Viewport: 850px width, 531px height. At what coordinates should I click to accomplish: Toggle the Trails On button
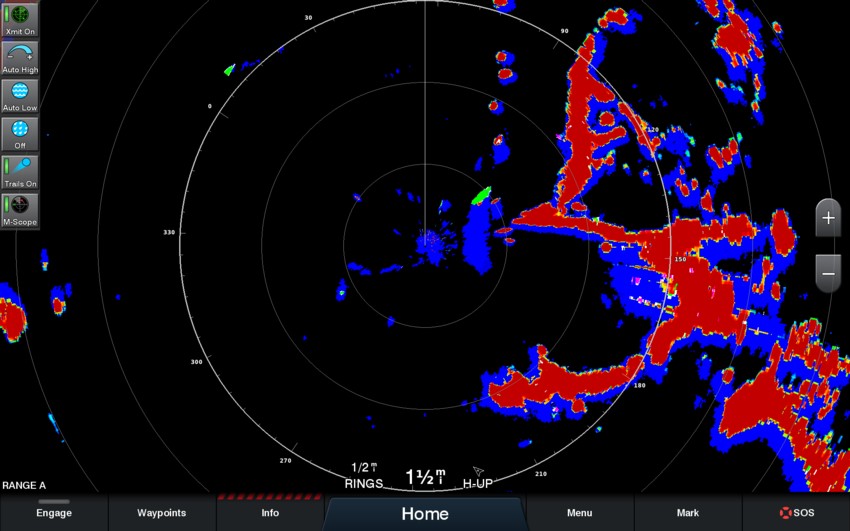tap(19, 172)
